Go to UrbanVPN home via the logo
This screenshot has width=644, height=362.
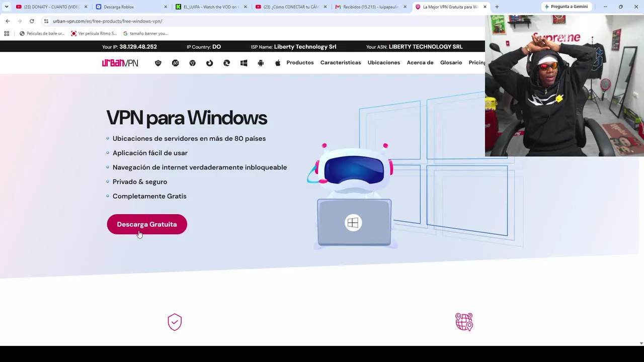tap(120, 63)
